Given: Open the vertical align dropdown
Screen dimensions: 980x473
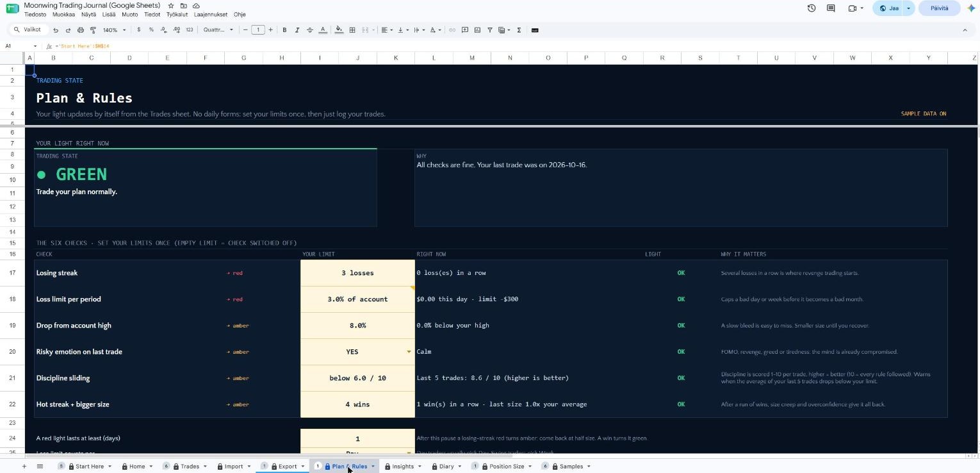Looking at the screenshot, I should click(x=403, y=30).
